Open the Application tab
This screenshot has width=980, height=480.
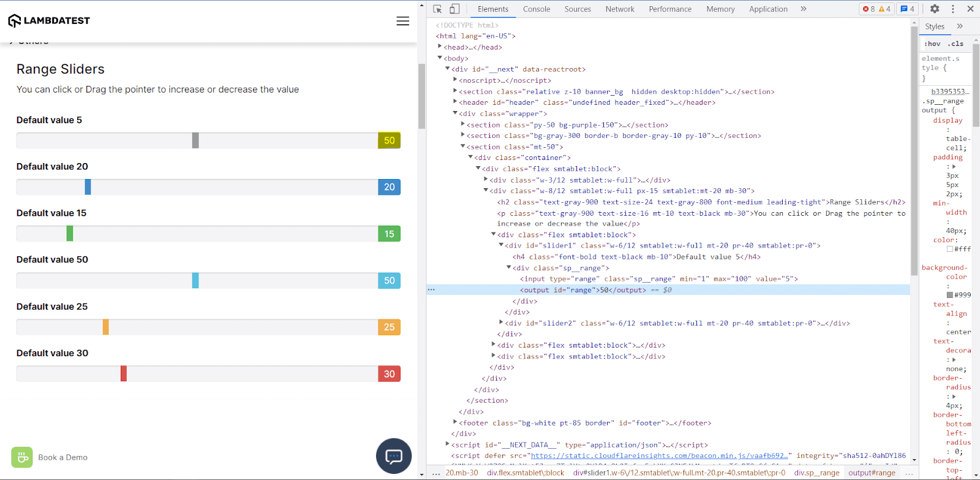[x=768, y=9]
